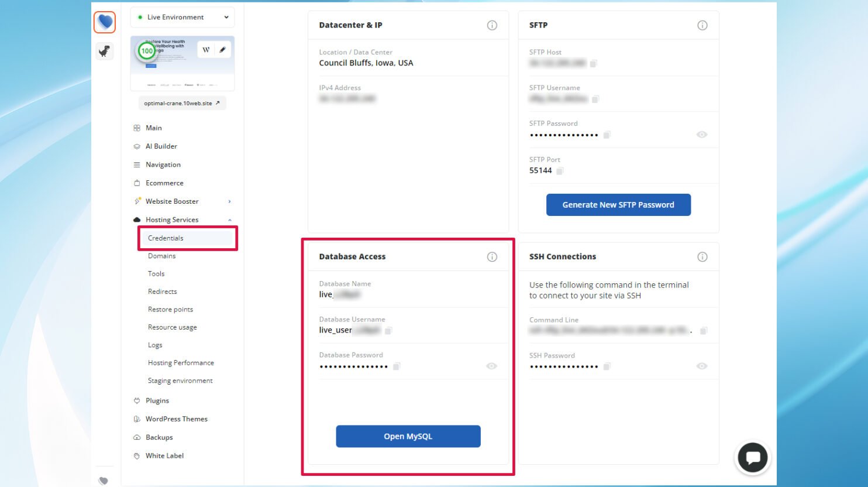This screenshot has width=868, height=487.
Task: Click the SFTP info icon
Action: click(x=702, y=25)
